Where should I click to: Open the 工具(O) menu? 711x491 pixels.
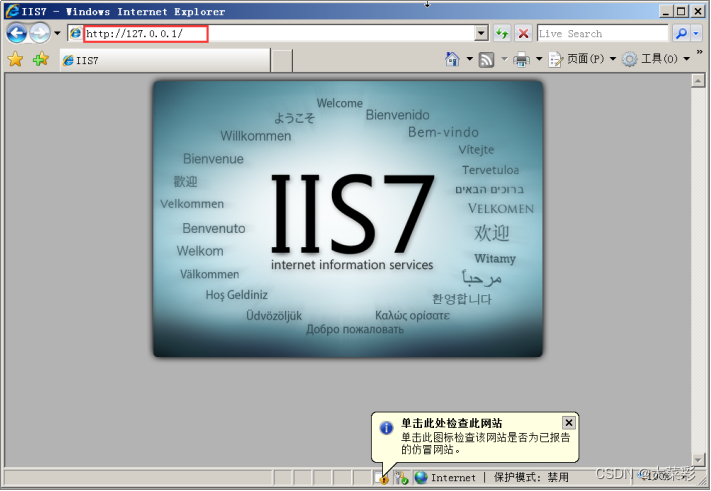[656, 59]
